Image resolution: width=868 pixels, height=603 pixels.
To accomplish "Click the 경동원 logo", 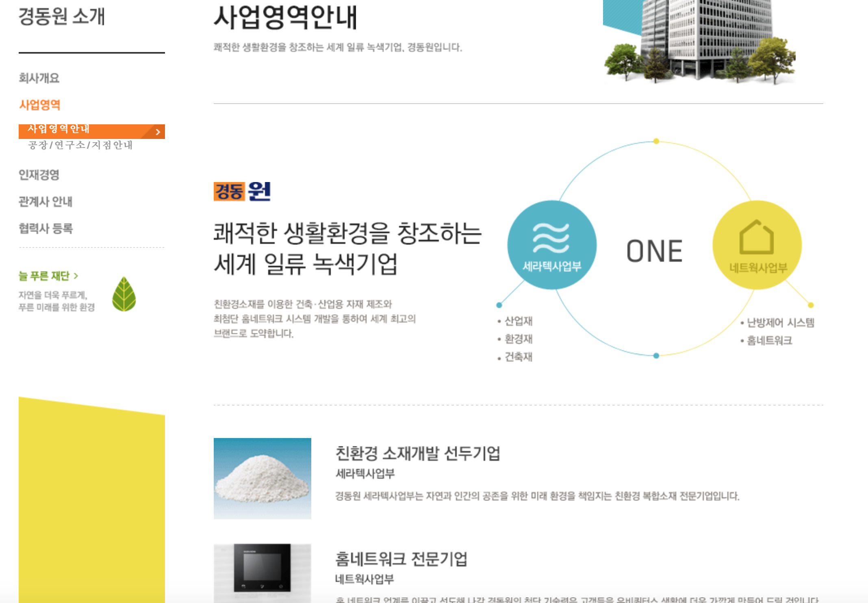I will coord(242,191).
